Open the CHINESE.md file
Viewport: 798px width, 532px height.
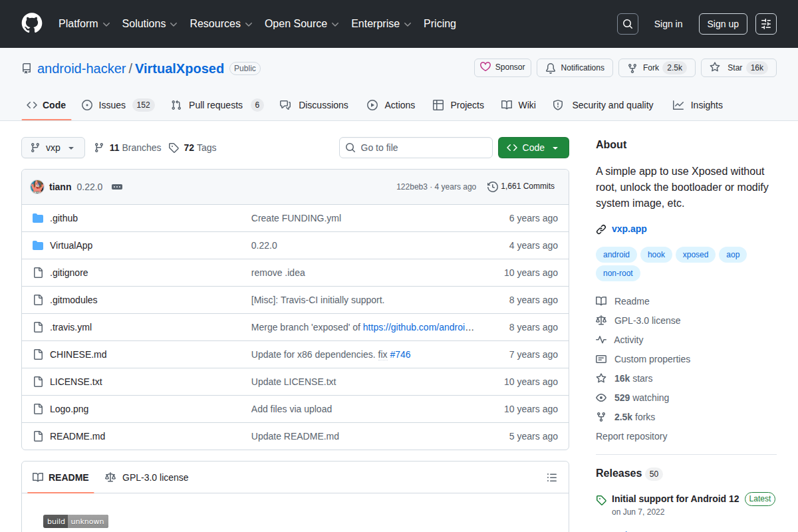(x=78, y=354)
